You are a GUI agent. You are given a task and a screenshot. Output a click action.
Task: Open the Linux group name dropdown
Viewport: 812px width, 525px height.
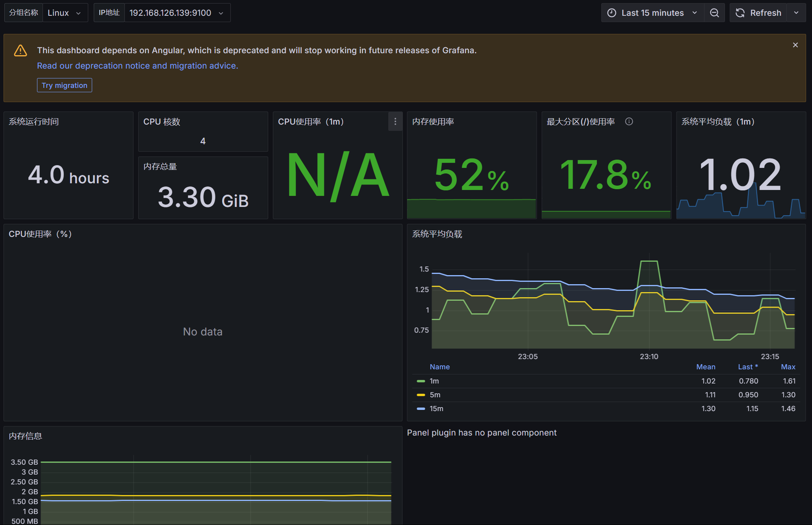point(65,13)
